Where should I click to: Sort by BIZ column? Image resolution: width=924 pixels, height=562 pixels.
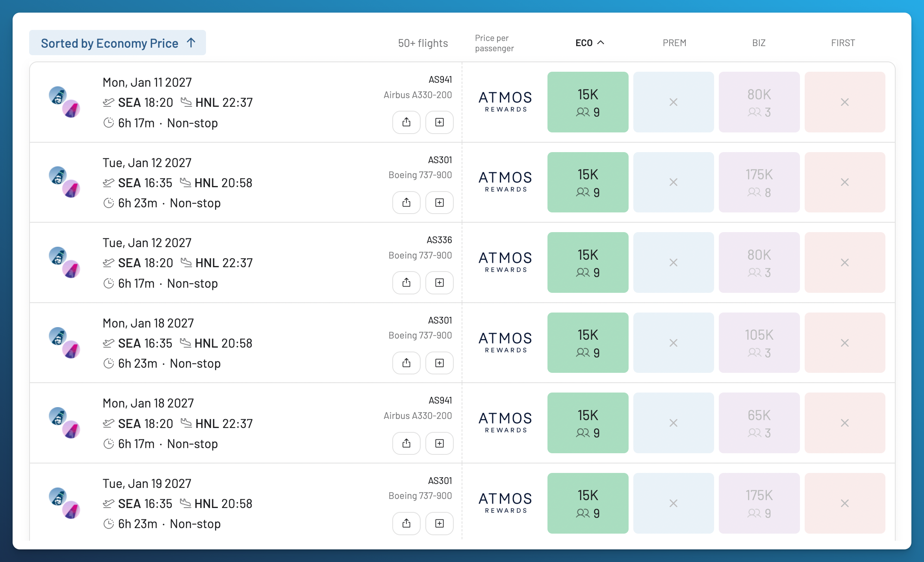tap(759, 43)
